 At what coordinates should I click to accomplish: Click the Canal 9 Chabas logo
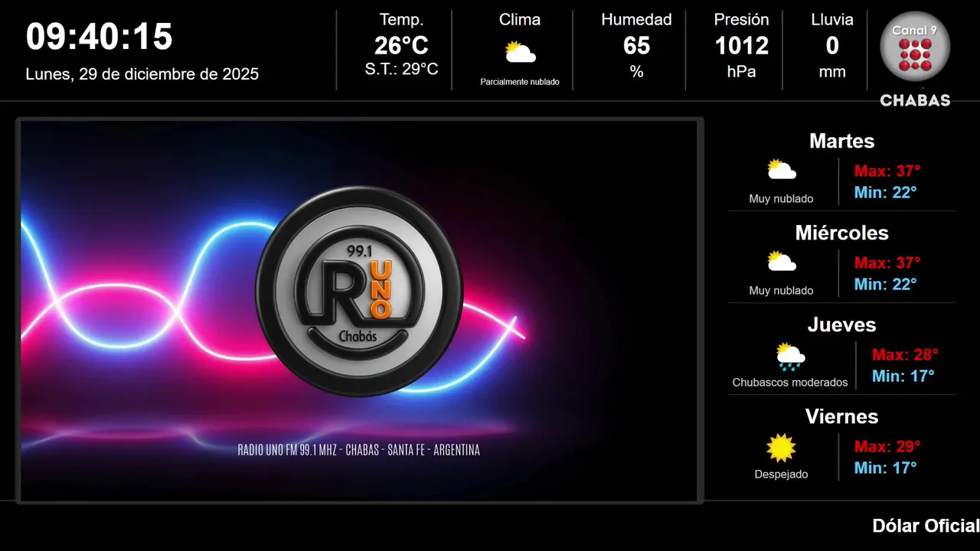[915, 60]
